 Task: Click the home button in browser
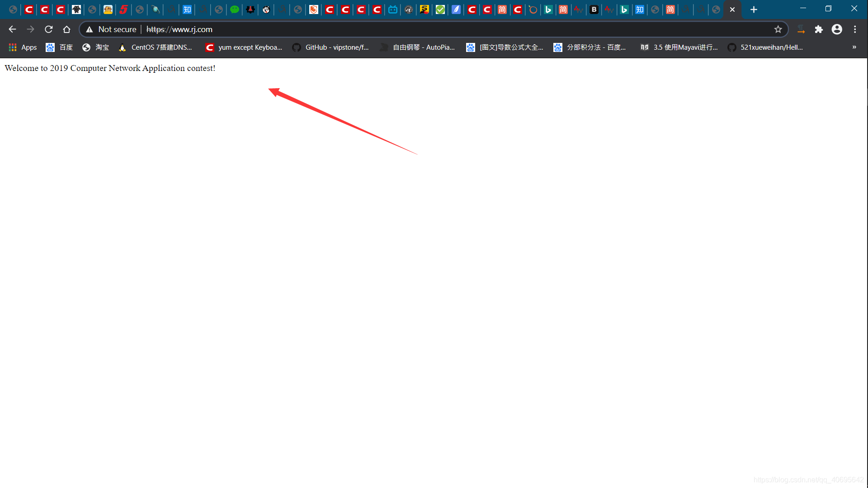pos(67,29)
